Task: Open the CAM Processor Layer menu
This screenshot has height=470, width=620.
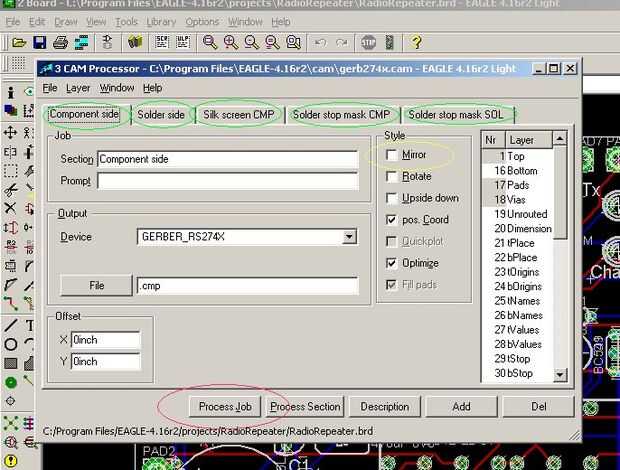Action: (x=78, y=88)
